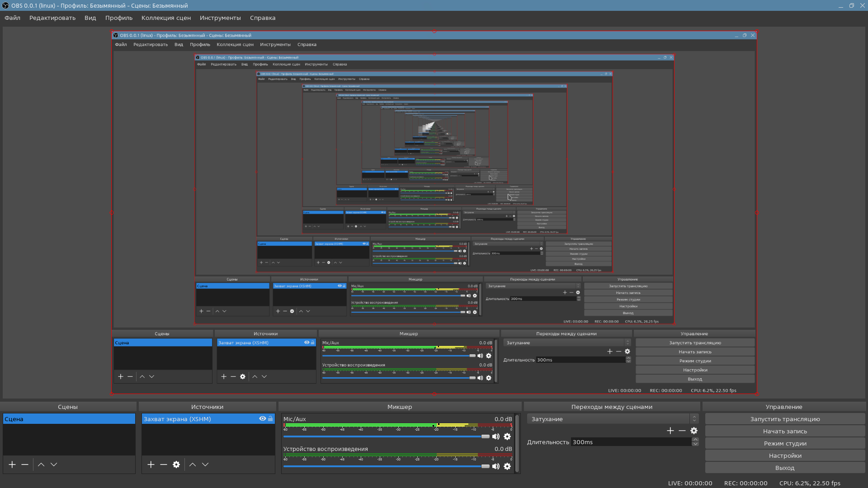Open the Файл menu
The image size is (868, 488).
pos(13,18)
